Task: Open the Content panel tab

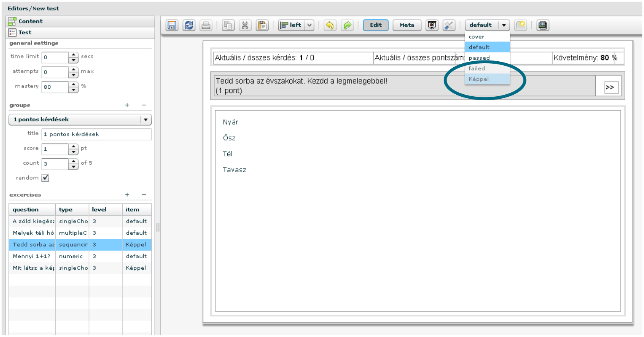Action: point(30,21)
